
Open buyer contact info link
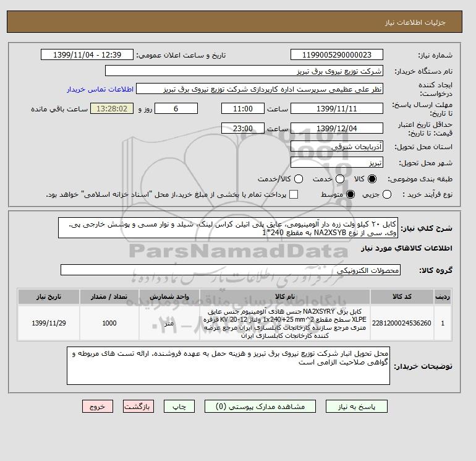pyautogui.click(x=100, y=89)
